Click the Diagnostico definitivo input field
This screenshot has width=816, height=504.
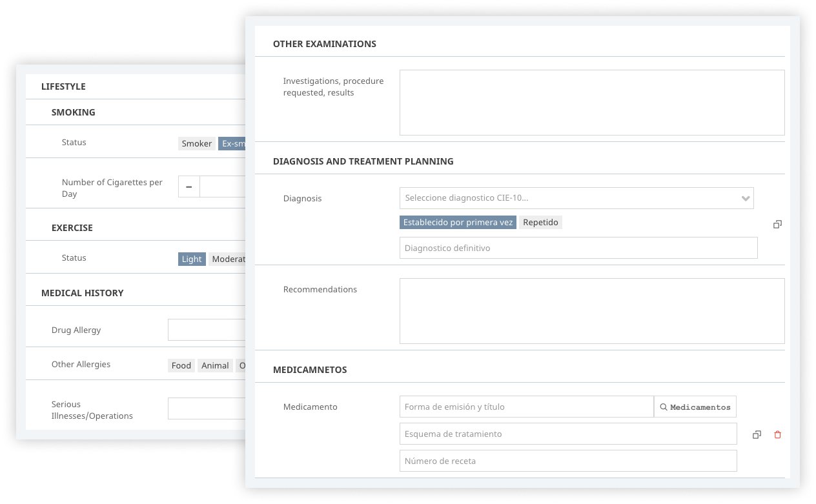pyautogui.click(x=578, y=248)
